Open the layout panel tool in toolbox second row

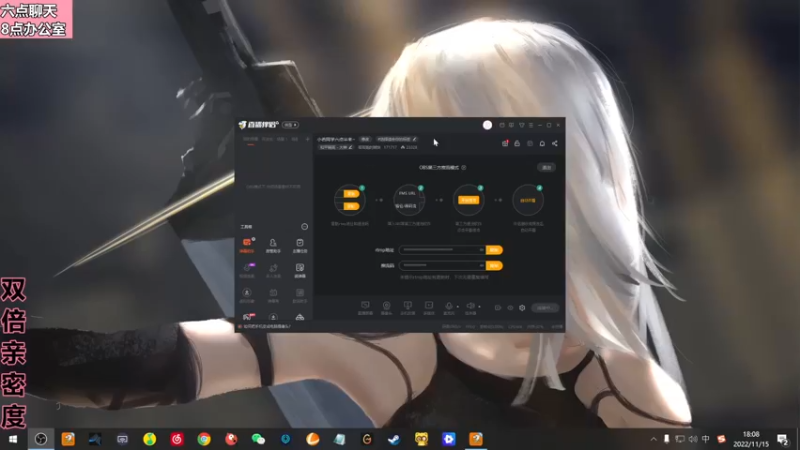click(300, 270)
